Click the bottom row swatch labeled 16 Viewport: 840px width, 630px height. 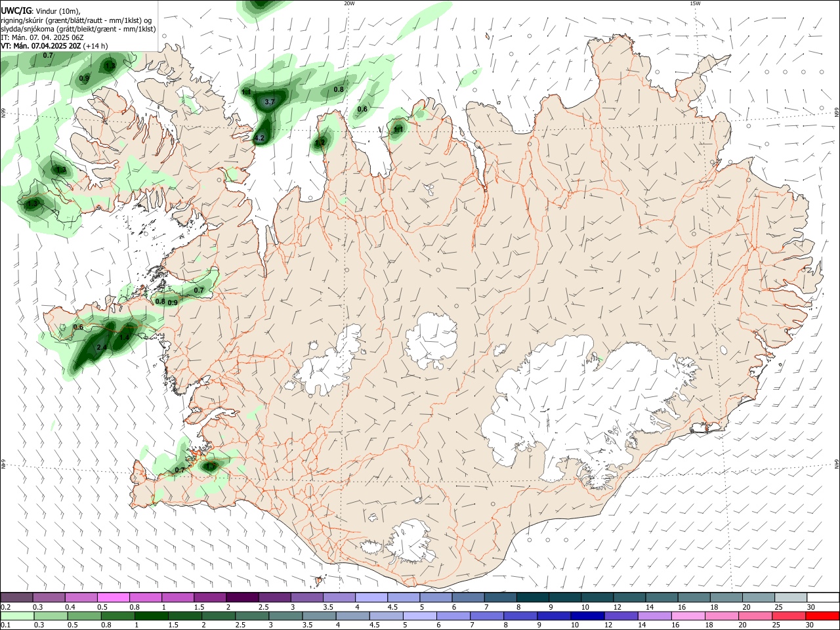688,616
